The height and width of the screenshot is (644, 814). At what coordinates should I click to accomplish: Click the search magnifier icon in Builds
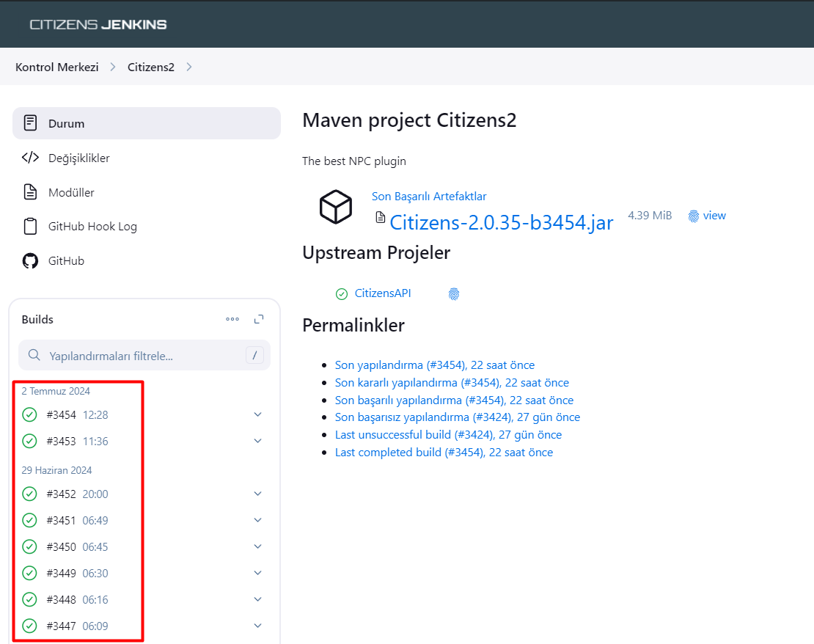(34, 355)
